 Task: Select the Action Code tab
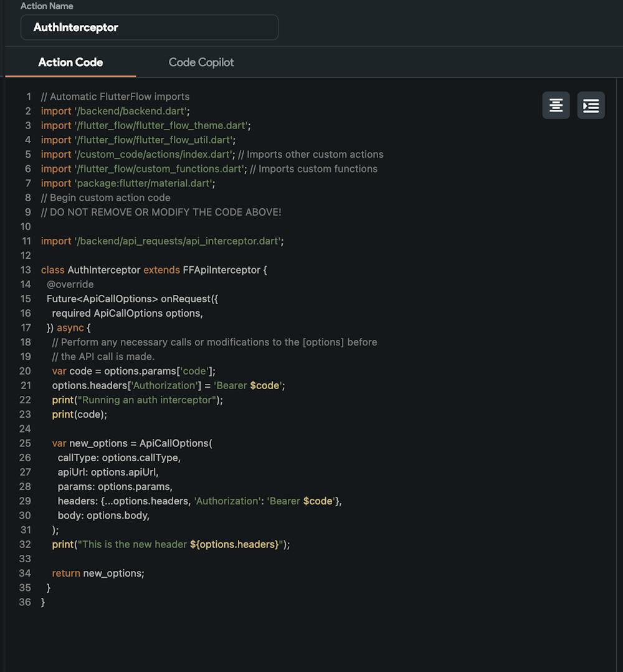(70, 62)
